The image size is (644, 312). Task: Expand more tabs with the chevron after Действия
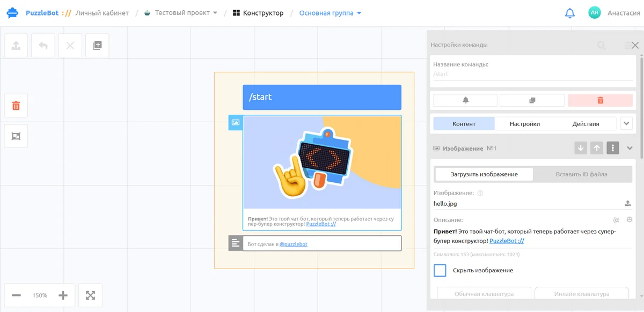tap(626, 124)
